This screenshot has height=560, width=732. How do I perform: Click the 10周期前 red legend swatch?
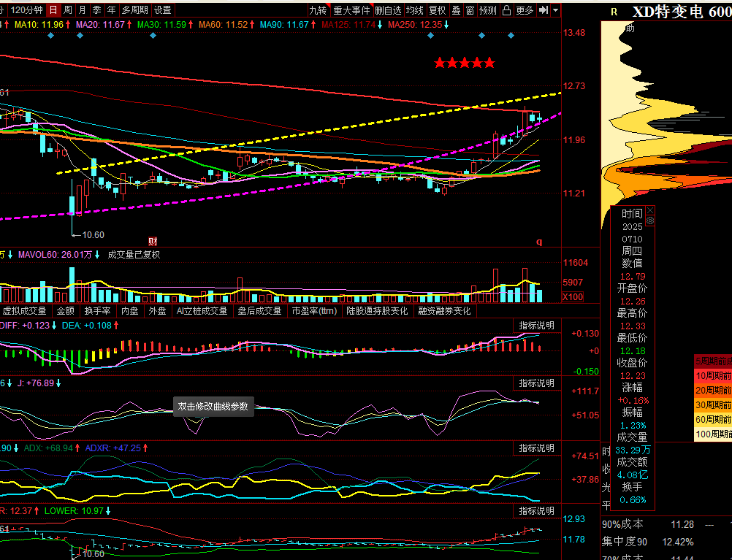pyautogui.click(x=713, y=376)
